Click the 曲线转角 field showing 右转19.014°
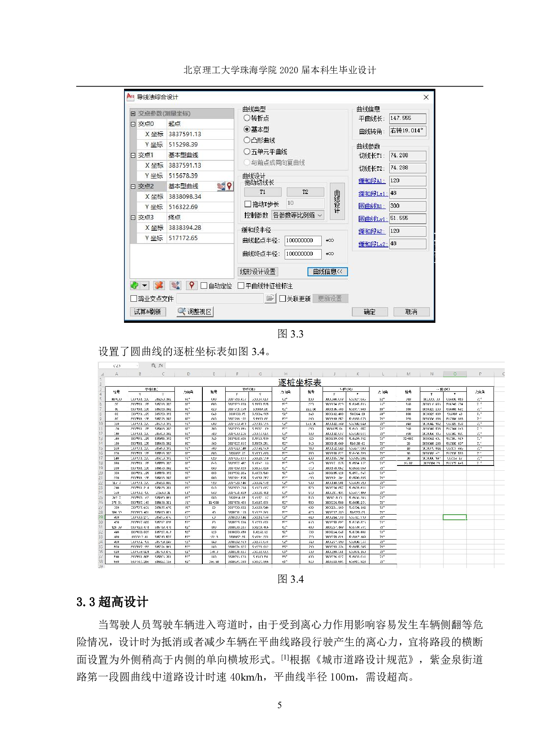 [x=407, y=131]
